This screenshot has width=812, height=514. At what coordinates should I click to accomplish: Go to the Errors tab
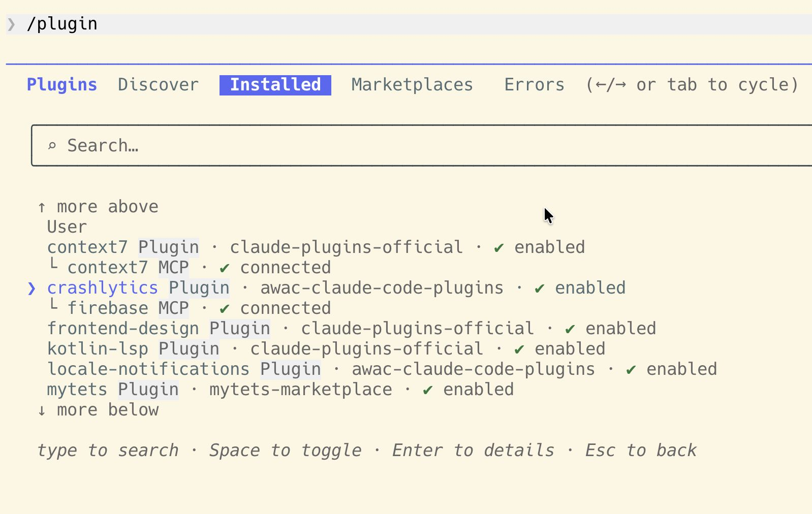click(534, 85)
